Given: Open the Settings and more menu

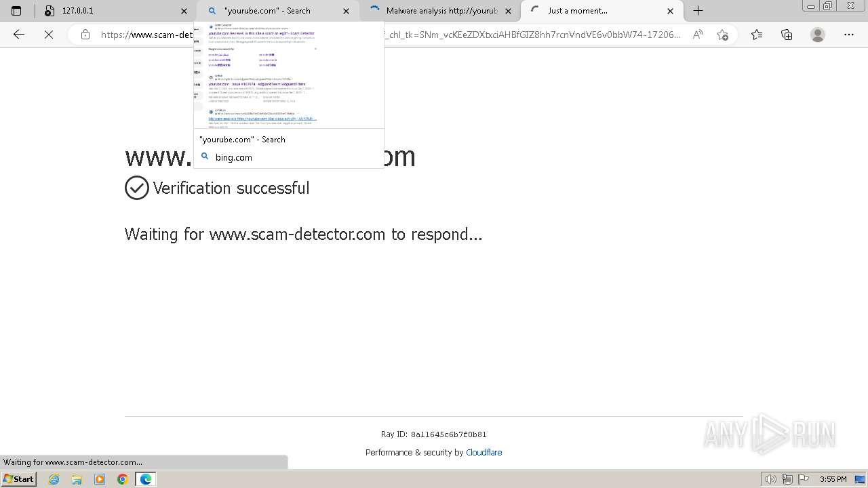Looking at the screenshot, I should click(x=849, y=35).
